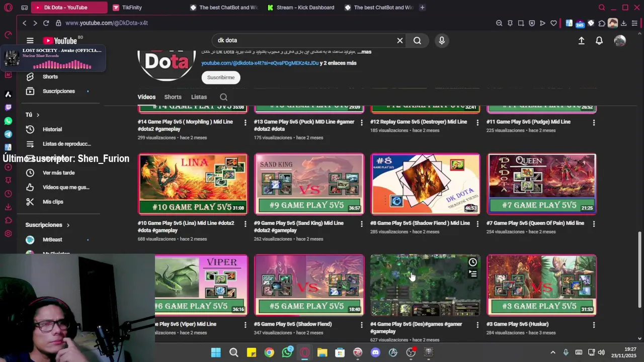Click the address bar URL

click(x=107, y=23)
